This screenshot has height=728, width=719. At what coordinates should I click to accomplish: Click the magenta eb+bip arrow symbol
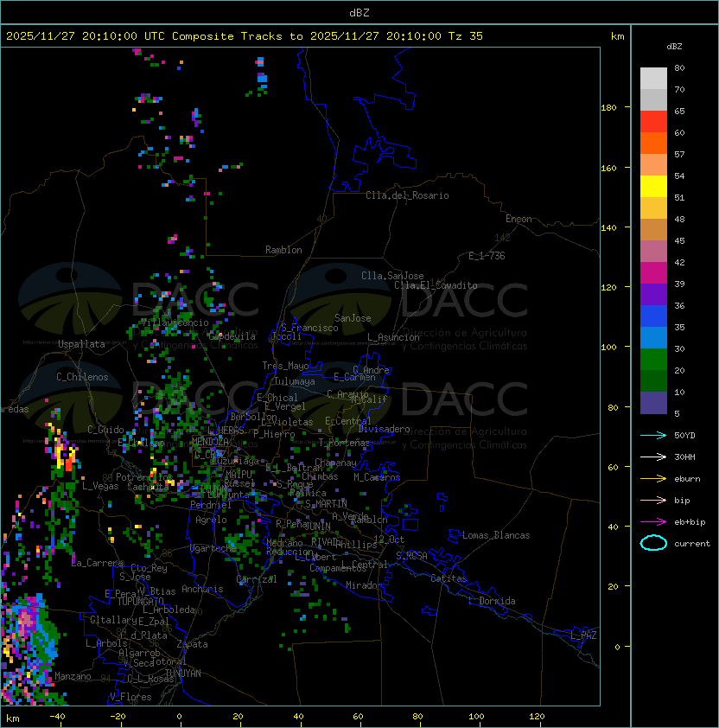pos(653,522)
